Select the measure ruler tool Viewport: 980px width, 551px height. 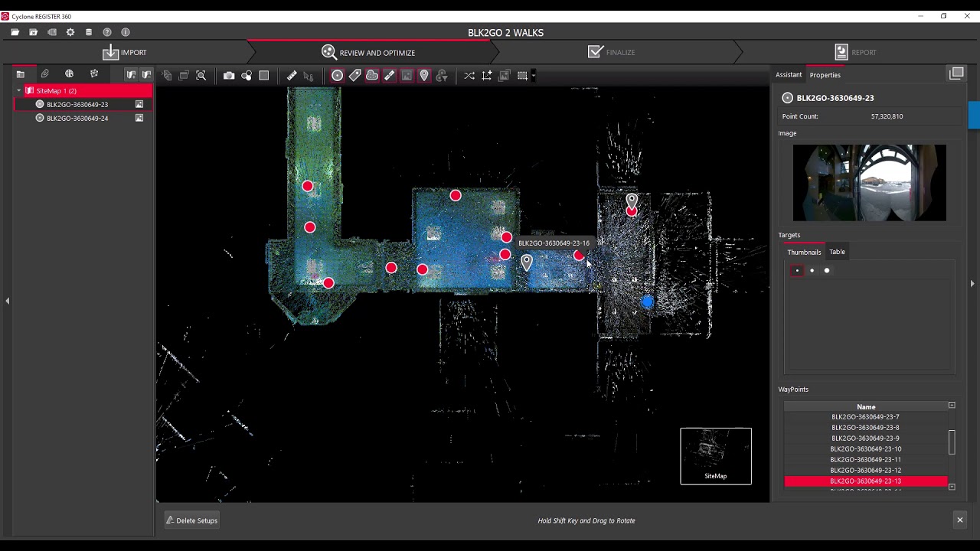[292, 76]
